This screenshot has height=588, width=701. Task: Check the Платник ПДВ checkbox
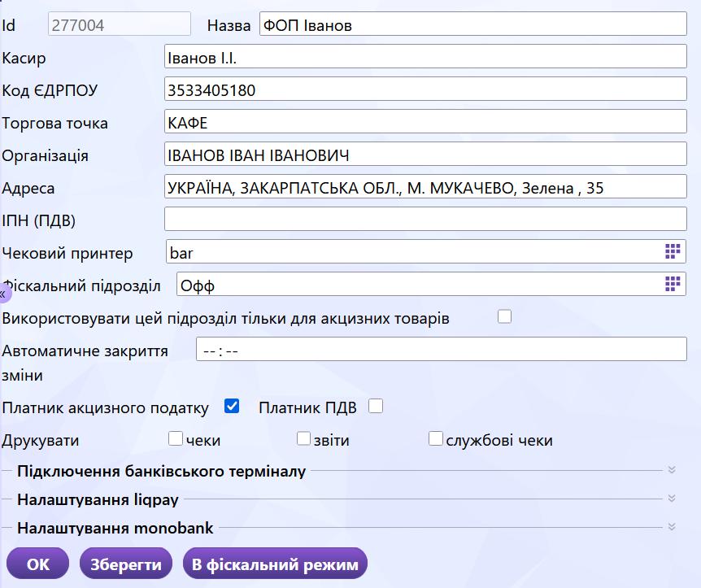coord(376,406)
